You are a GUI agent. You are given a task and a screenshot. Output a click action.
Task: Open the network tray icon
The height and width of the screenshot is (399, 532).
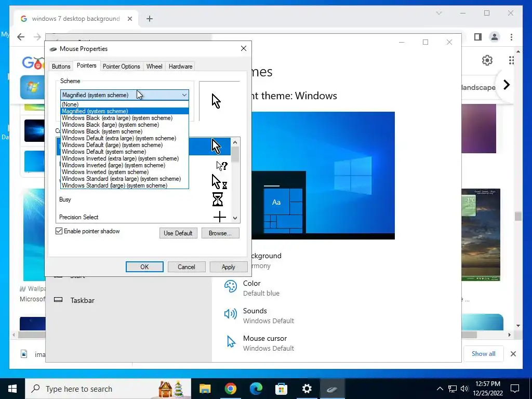click(x=453, y=389)
